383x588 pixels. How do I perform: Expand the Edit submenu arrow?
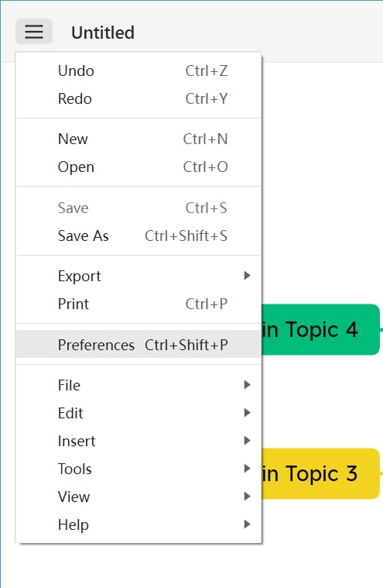pos(247,413)
